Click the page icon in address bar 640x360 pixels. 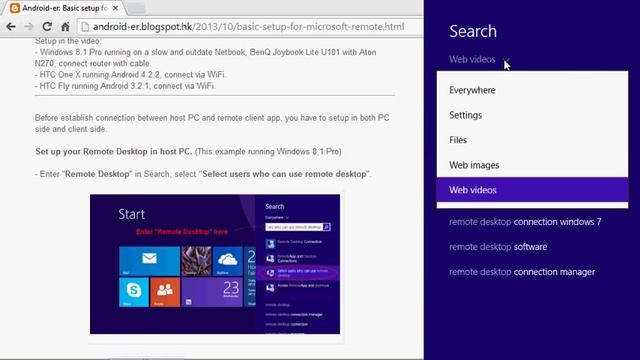85,27
